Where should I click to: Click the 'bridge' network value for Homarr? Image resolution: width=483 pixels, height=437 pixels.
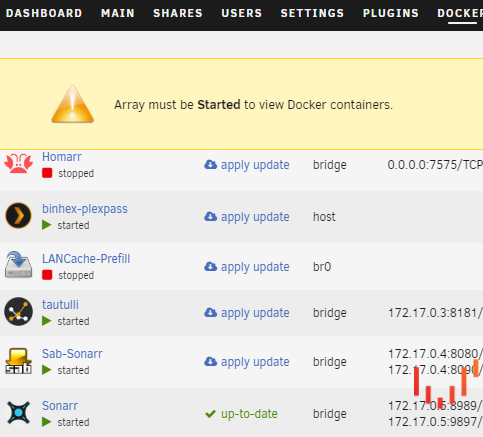click(330, 165)
